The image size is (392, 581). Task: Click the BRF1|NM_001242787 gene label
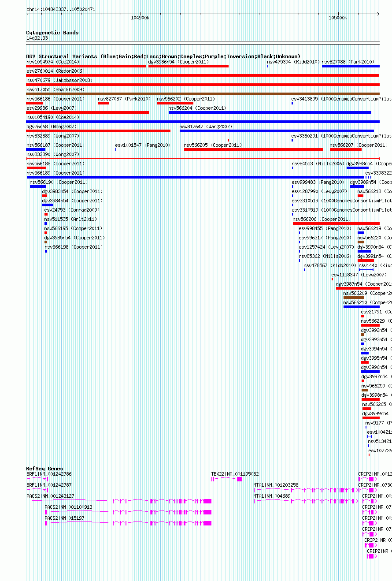(49, 485)
